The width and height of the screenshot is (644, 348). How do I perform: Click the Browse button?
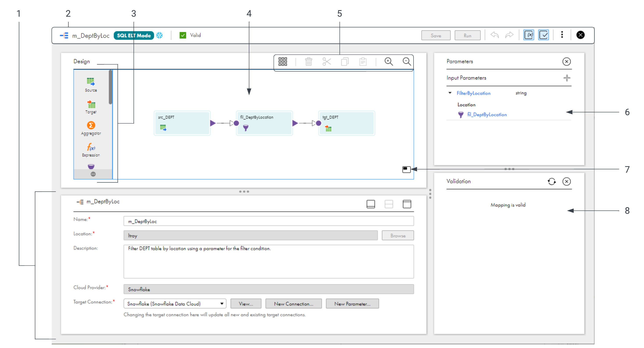(398, 235)
